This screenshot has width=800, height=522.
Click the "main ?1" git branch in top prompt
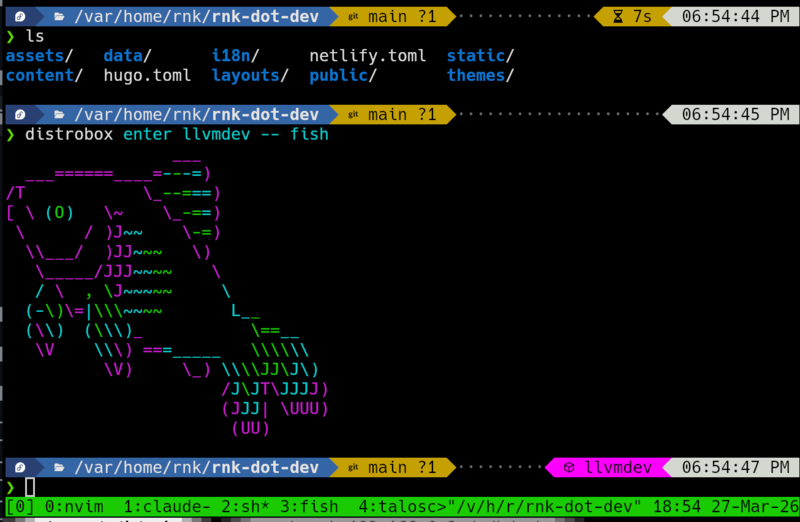click(402, 17)
